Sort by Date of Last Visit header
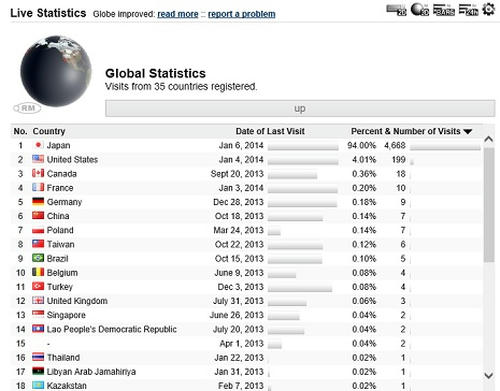This screenshot has height=391, width=500. [x=270, y=131]
